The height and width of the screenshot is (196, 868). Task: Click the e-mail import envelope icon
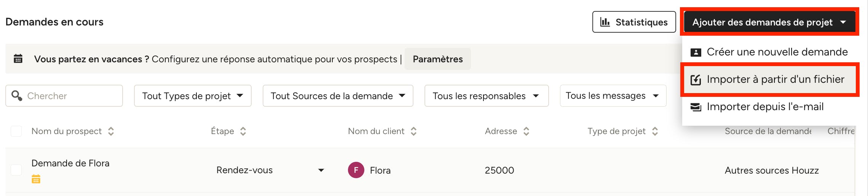[696, 107]
